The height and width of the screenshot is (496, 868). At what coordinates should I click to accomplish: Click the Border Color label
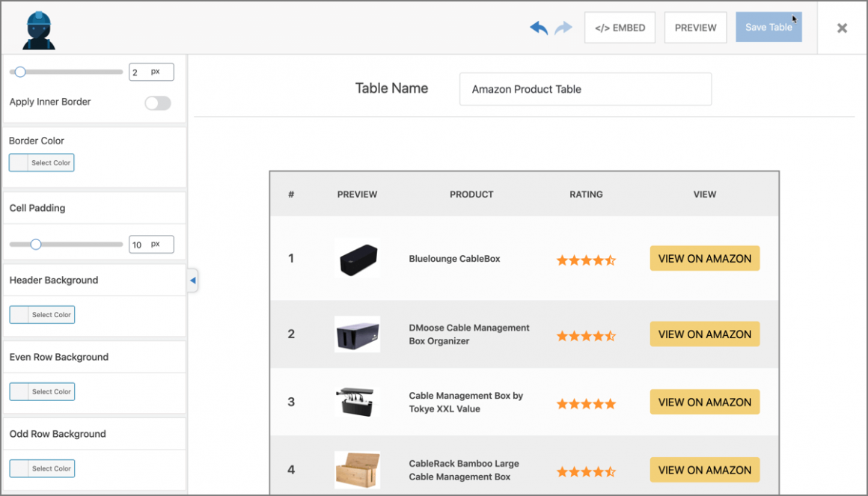pos(37,141)
